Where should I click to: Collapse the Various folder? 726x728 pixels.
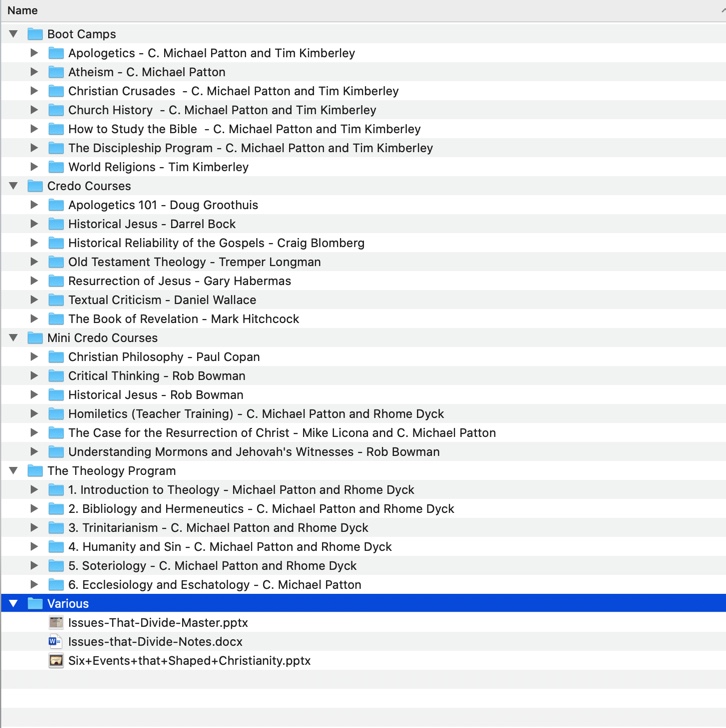pos(13,603)
